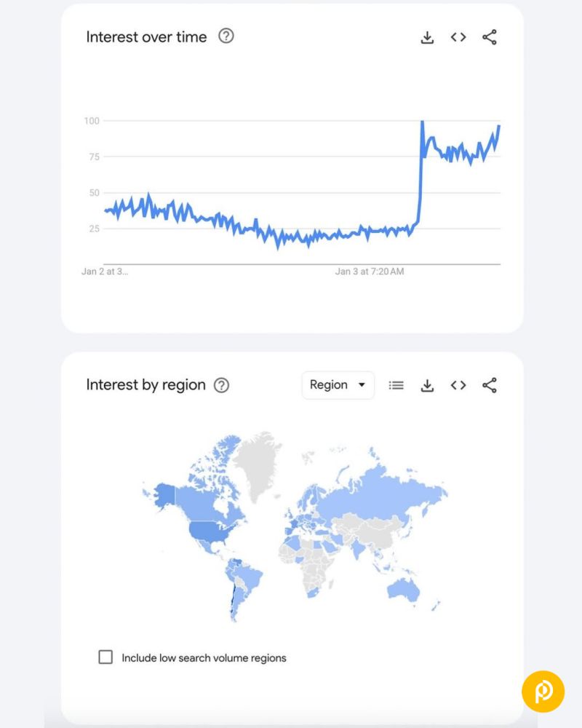
Task: Expand the Region dropdown
Action: [338, 385]
